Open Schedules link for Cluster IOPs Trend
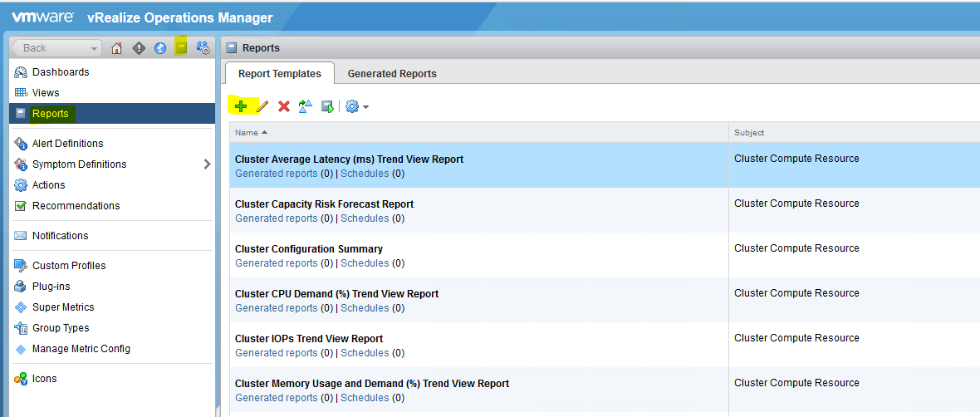Image resolution: width=980 pixels, height=417 pixels. click(365, 353)
